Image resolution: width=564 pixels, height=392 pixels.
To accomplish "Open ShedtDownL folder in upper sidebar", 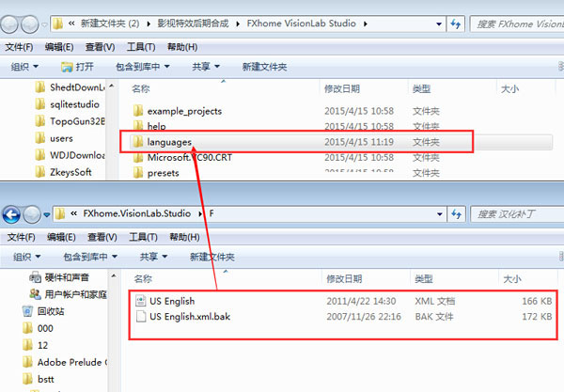I will pyautogui.click(x=70, y=87).
